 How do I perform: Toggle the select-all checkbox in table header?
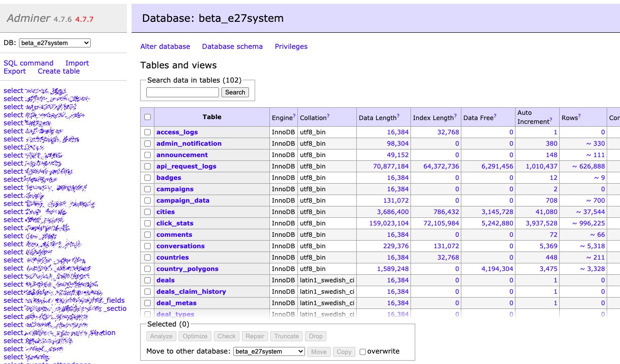click(x=147, y=117)
